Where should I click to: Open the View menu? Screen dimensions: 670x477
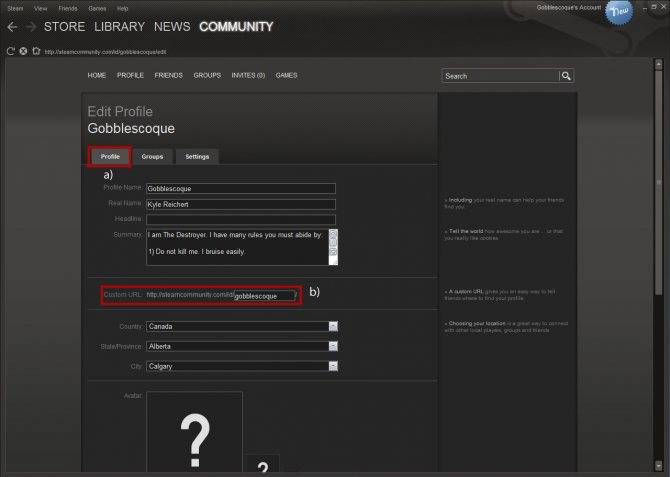click(41, 8)
